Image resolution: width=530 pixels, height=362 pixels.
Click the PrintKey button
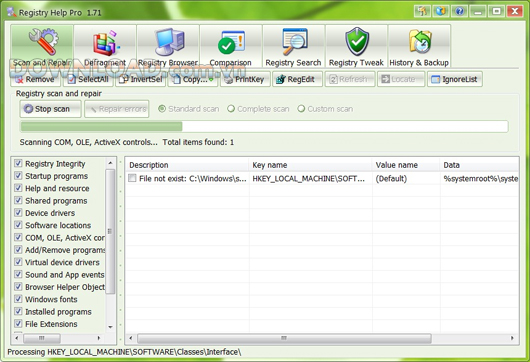pyautogui.click(x=245, y=79)
